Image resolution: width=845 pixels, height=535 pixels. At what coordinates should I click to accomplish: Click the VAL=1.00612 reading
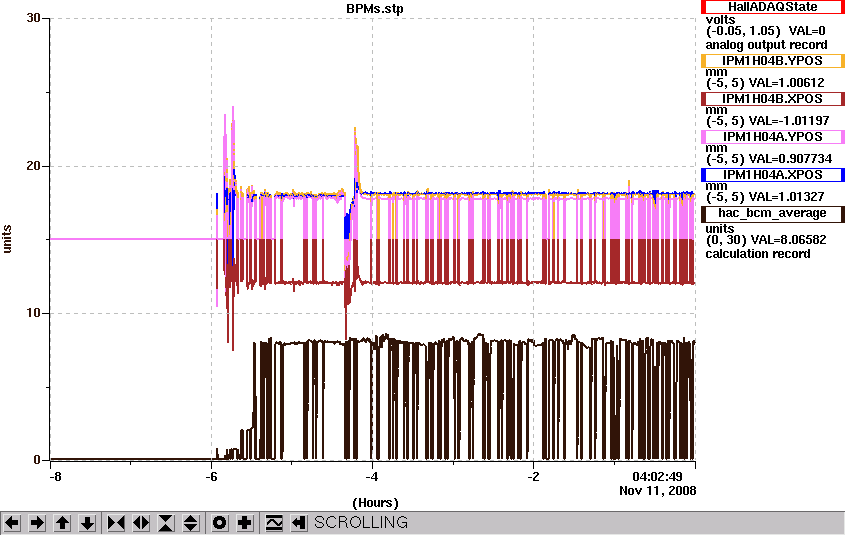click(x=787, y=83)
